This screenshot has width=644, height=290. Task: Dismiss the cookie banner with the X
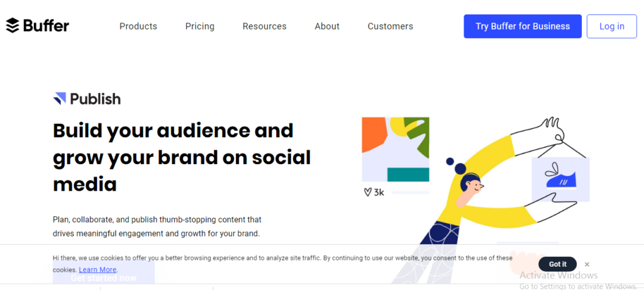pyautogui.click(x=587, y=264)
